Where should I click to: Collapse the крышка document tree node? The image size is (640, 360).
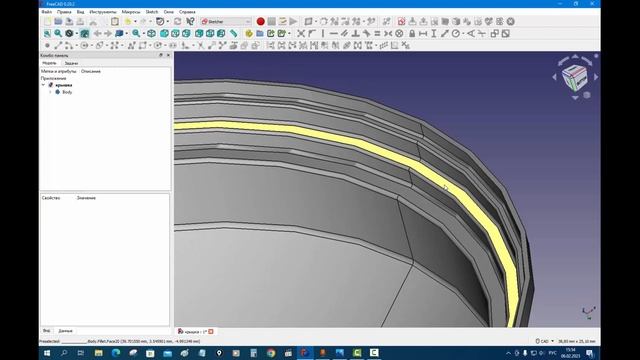click(44, 85)
